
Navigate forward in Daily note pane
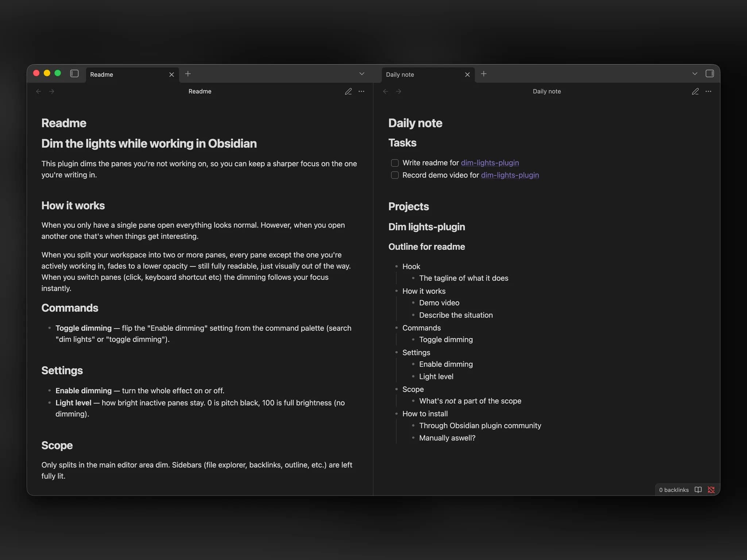point(399,91)
